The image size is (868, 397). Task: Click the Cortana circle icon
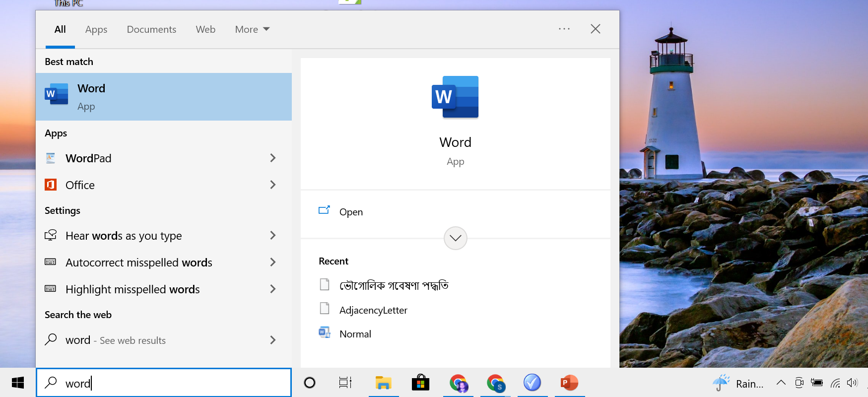(310, 383)
